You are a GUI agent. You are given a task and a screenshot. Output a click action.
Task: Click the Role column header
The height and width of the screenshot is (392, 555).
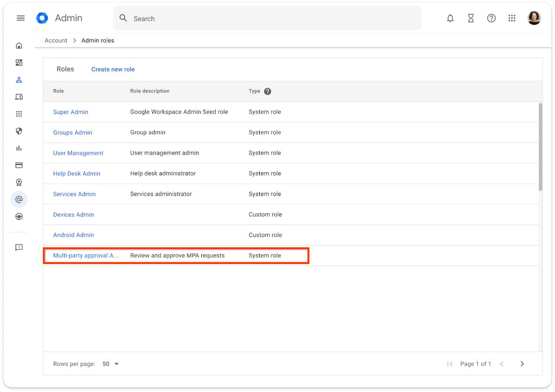[58, 91]
